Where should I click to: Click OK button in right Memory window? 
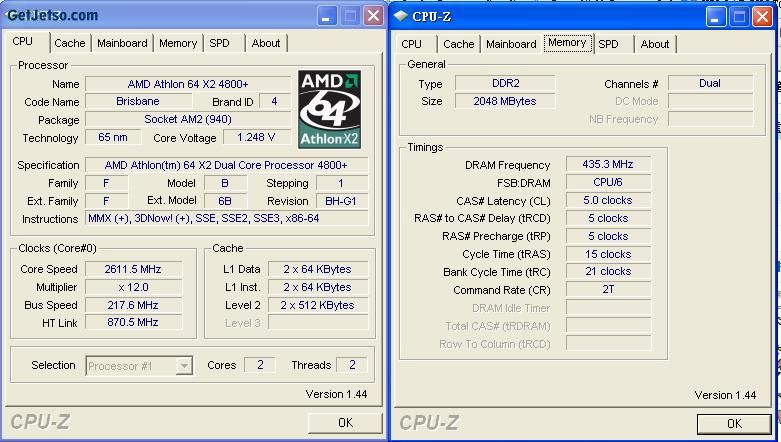click(x=734, y=424)
